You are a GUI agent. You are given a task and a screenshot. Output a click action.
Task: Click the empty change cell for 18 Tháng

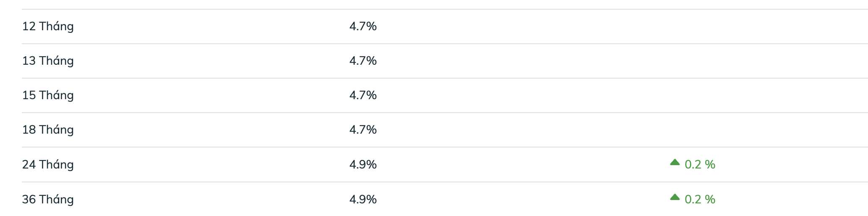[693, 130]
